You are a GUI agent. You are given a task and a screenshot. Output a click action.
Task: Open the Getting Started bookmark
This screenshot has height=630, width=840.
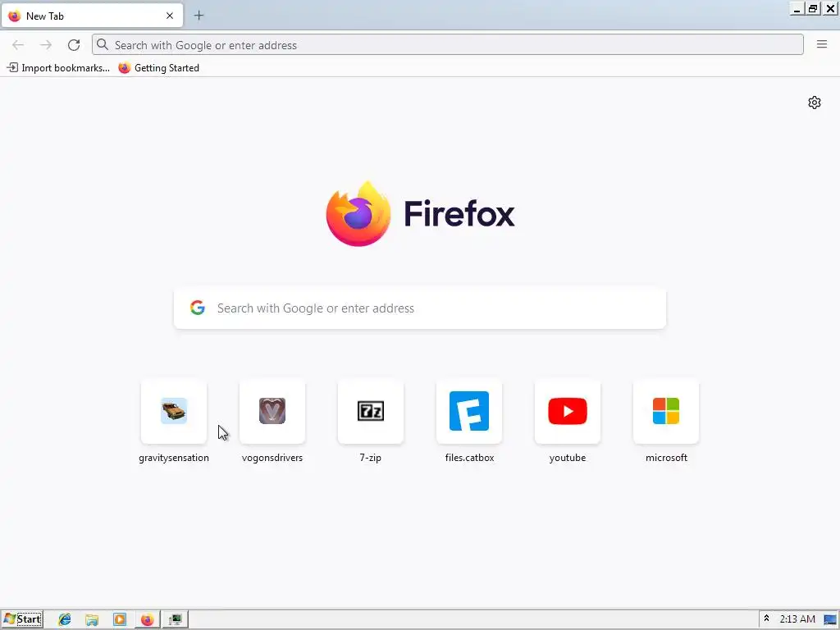tap(159, 68)
